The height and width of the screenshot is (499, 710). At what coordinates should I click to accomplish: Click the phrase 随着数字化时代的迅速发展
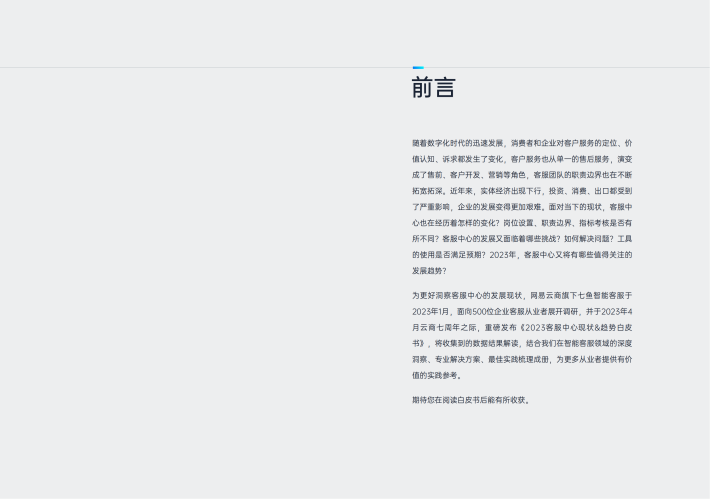(x=457, y=143)
